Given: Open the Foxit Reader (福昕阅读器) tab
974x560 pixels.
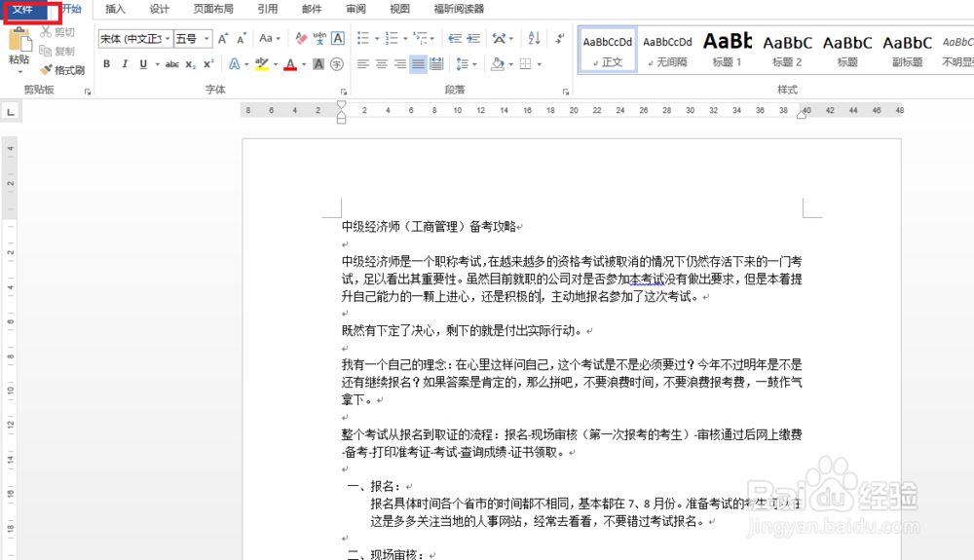Looking at the screenshot, I should click(x=459, y=9).
